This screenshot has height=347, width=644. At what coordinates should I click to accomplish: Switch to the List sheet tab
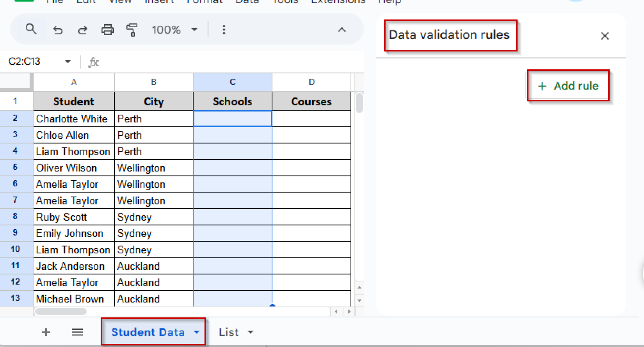(x=228, y=332)
